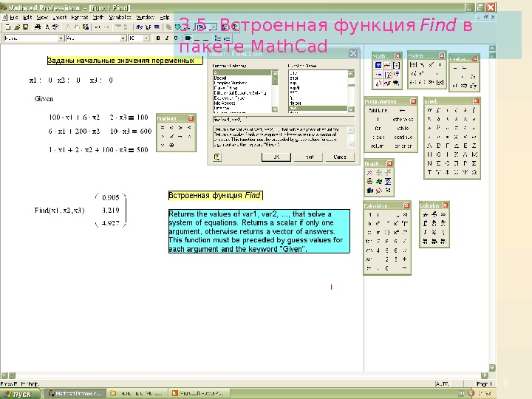Close the Greek palette

[475, 101]
